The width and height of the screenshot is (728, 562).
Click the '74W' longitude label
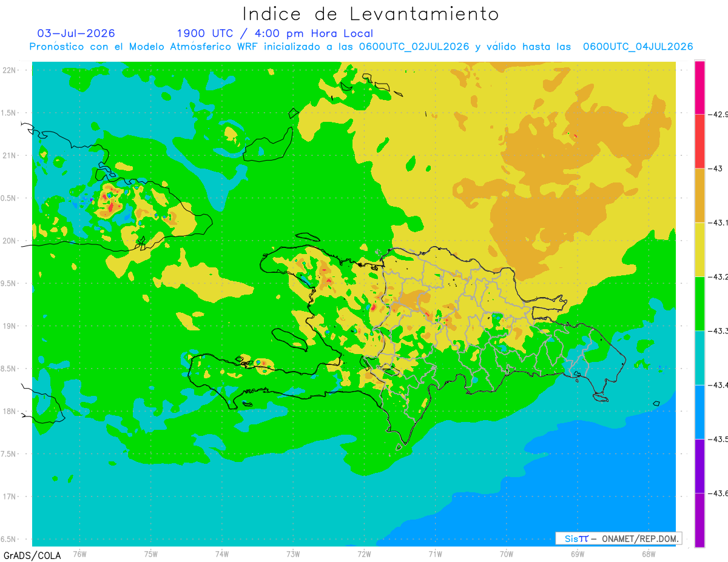click(222, 554)
